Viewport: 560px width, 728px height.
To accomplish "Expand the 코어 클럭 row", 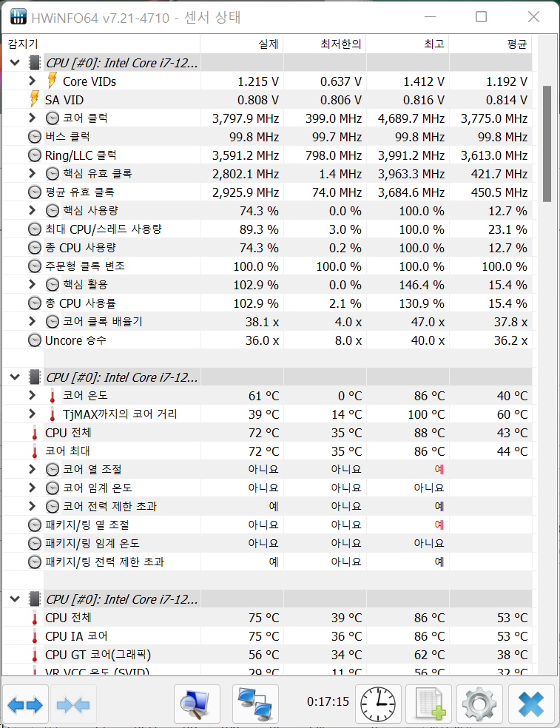I will [x=32, y=118].
